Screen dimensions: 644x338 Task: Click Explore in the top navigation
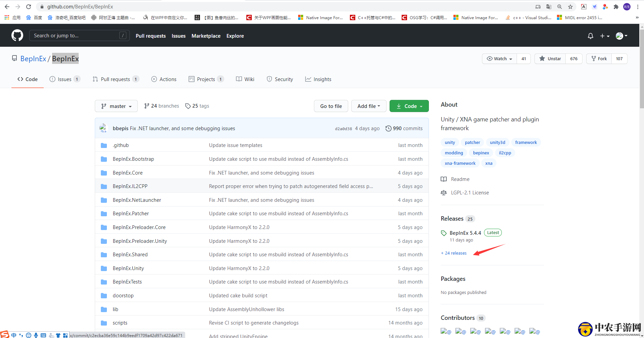point(235,36)
